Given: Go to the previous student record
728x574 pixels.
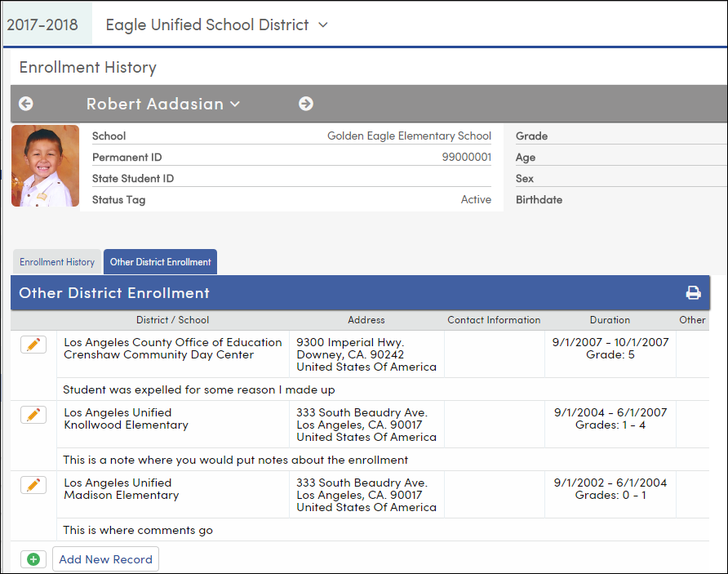Looking at the screenshot, I should click(25, 104).
